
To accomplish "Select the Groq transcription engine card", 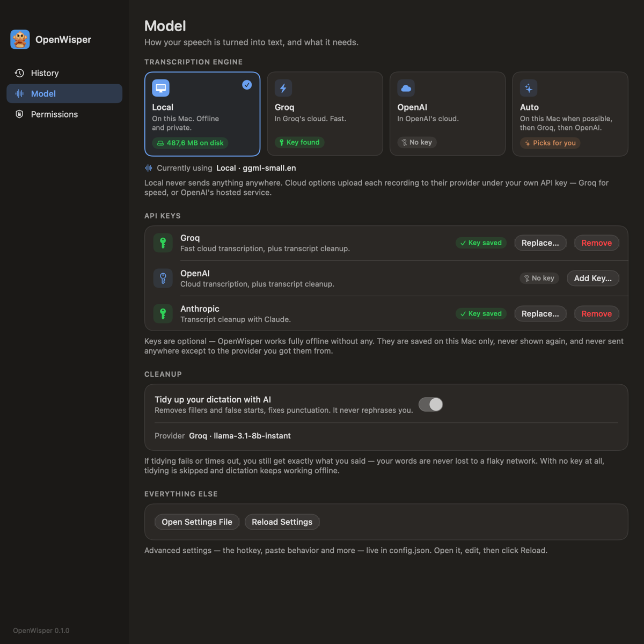I will point(325,114).
